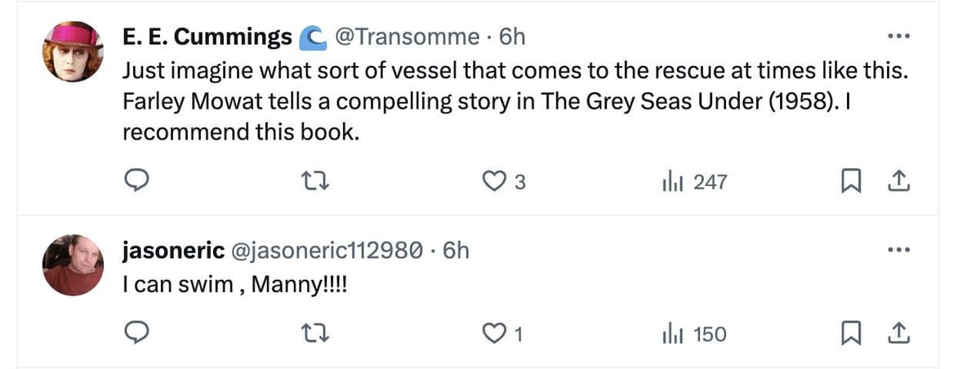Bookmark the E. E. Cummings tweet

(x=850, y=182)
